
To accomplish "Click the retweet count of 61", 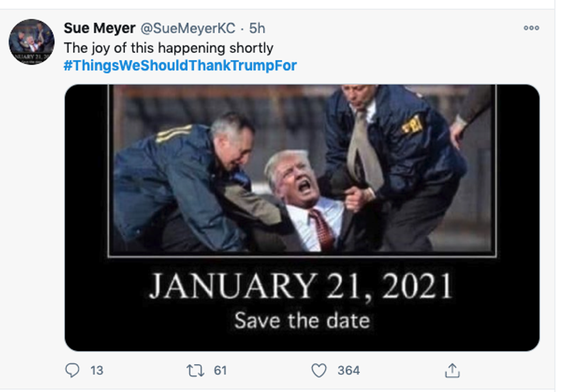I will (x=220, y=370).
